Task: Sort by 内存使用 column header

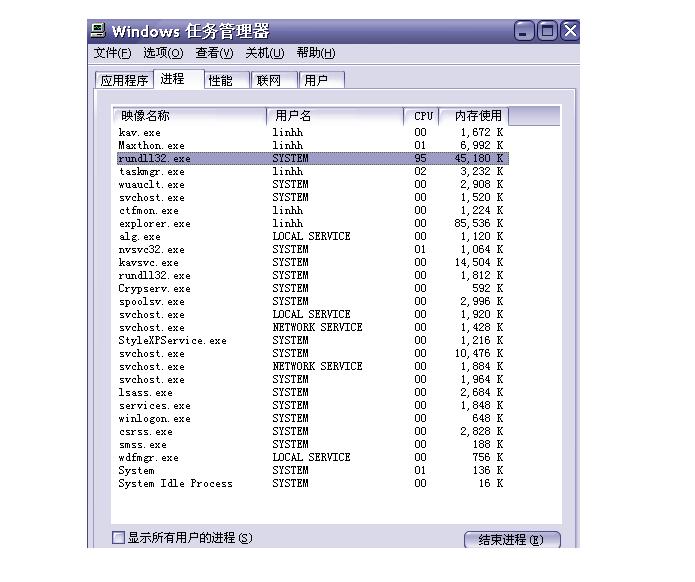Action: [474, 116]
